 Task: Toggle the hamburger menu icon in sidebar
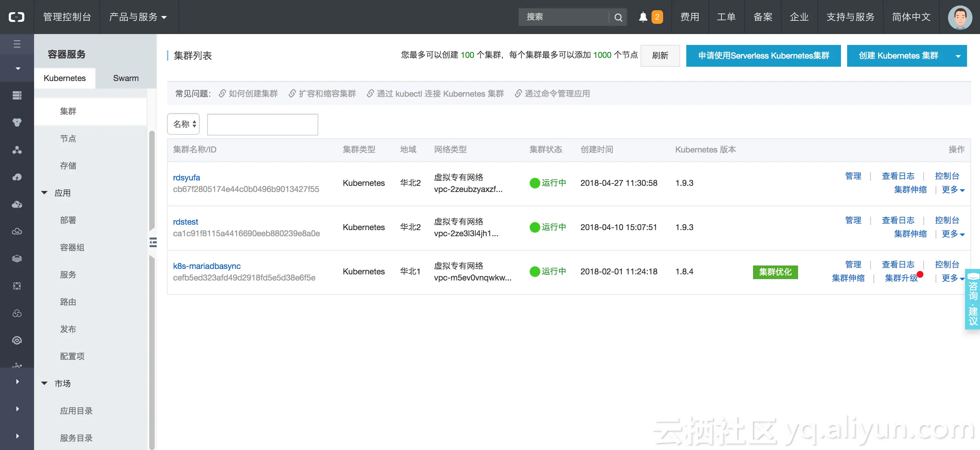click(17, 44)
